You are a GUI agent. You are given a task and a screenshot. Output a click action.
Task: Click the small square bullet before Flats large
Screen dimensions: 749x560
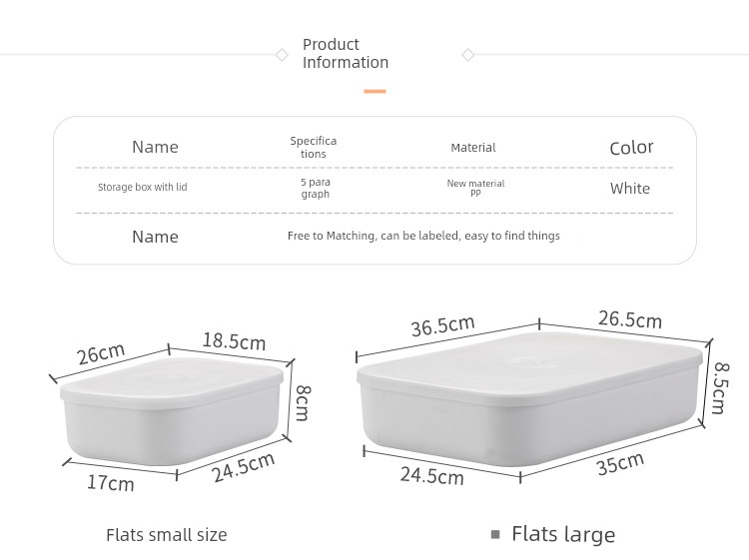(x=495, y=534)
